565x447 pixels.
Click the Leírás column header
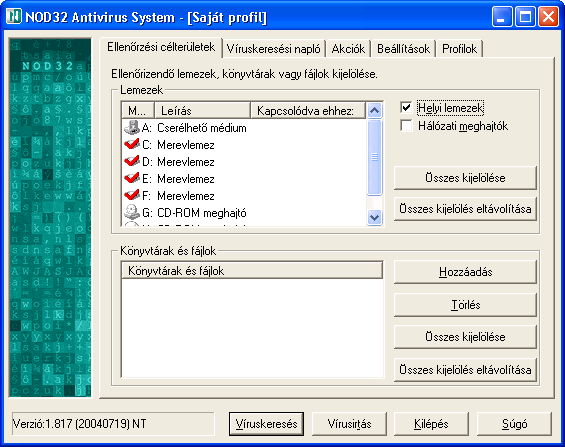point(202,110)
